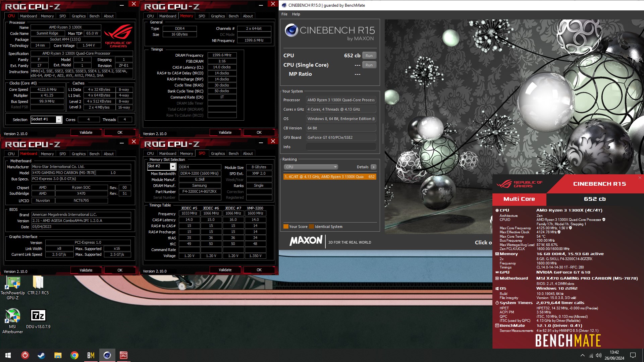Screen dimensions: 644x362
Task: Click OK in the Memory tab window
Action: tap(259, 132)
